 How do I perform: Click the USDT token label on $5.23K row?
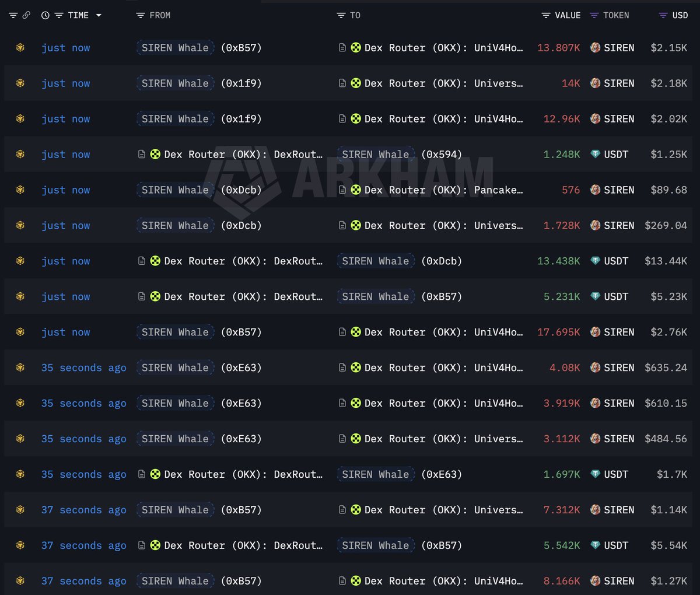pyautogui.click(x=616, y=296)
